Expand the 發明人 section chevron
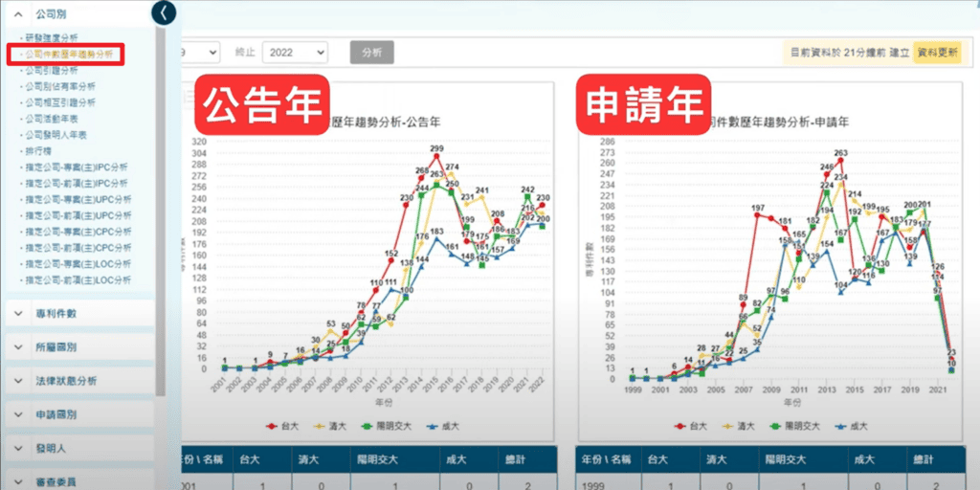 tap(18, 448)
